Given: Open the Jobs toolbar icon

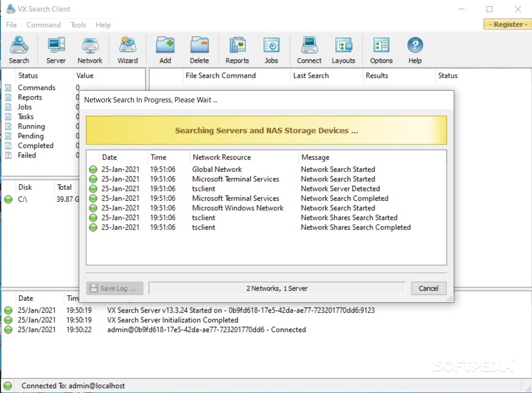Looking at the screenshot, I should [x=272, y=50].
